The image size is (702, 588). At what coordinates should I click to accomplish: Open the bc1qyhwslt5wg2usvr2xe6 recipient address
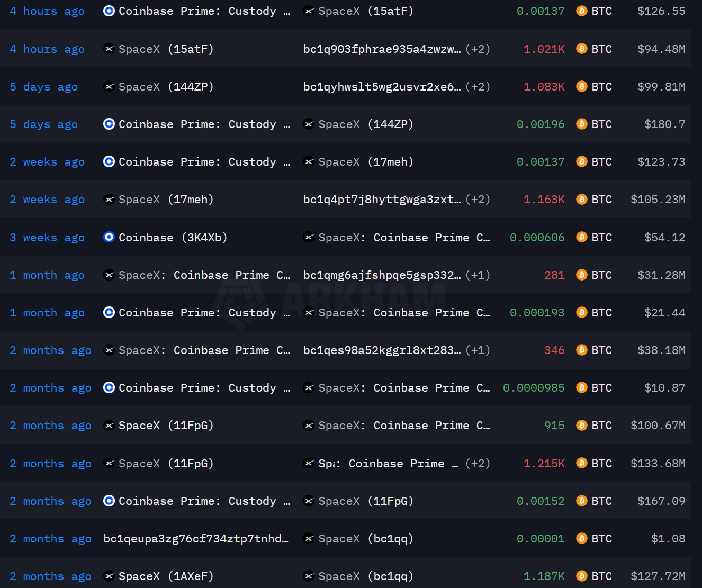[x=381, y=87]
